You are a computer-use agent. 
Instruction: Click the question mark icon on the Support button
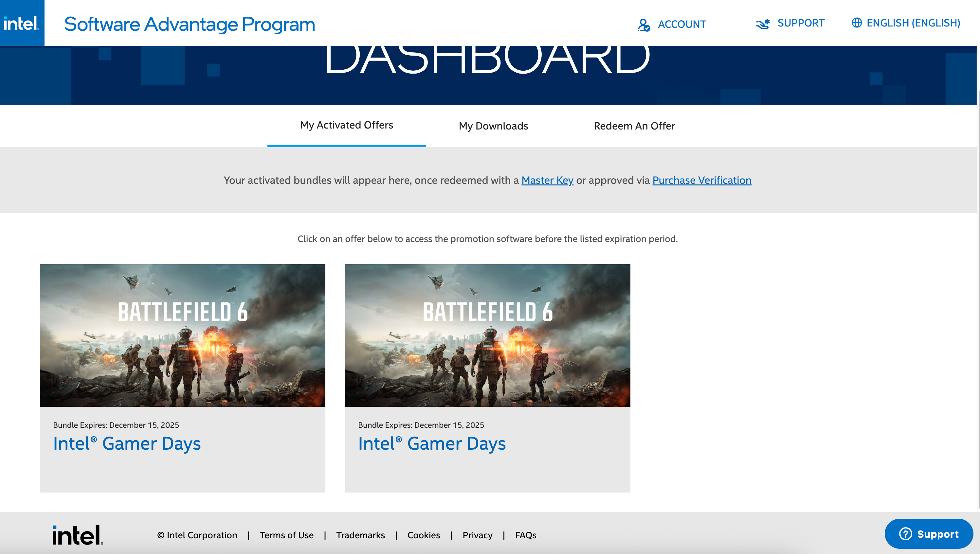click(x=905, y=534)
